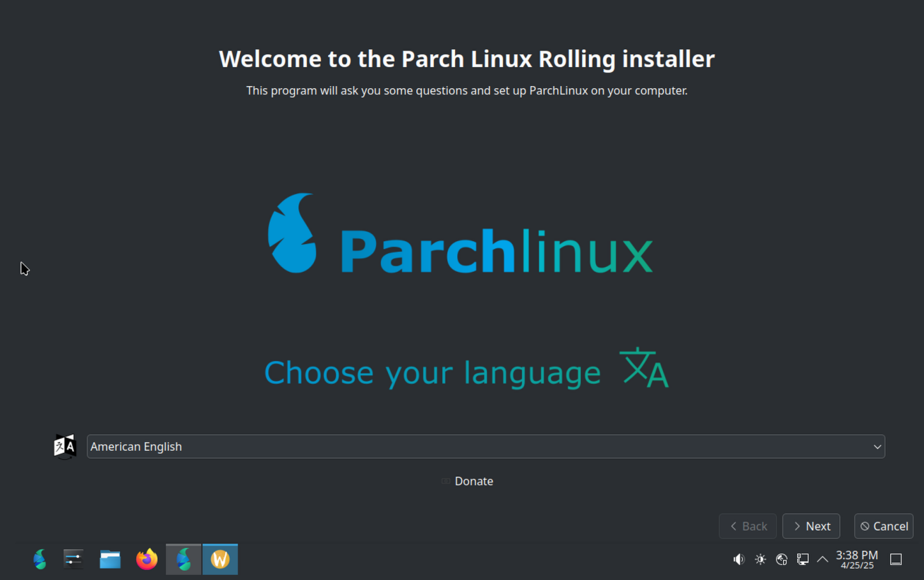Screen dimensions: 924x580
Task: Expand the hidden system tray icons
Action: pyautogui.click(x=822, y=559)
